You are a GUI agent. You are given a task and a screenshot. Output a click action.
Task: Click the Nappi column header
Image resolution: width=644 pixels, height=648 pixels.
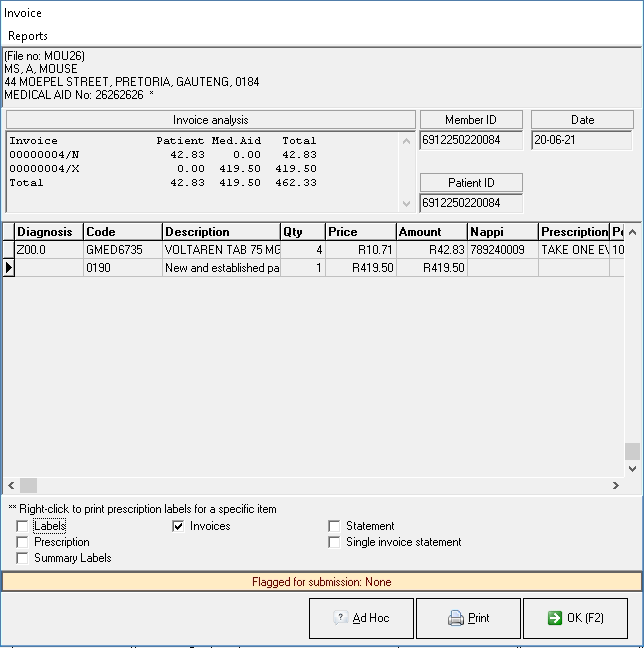point(503,232)
